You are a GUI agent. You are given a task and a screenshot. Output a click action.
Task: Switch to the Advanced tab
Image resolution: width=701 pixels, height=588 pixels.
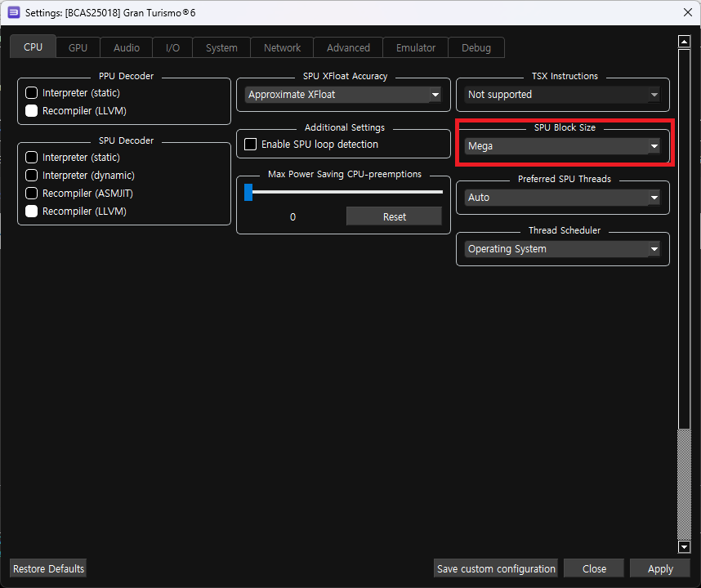click(348, 48)
